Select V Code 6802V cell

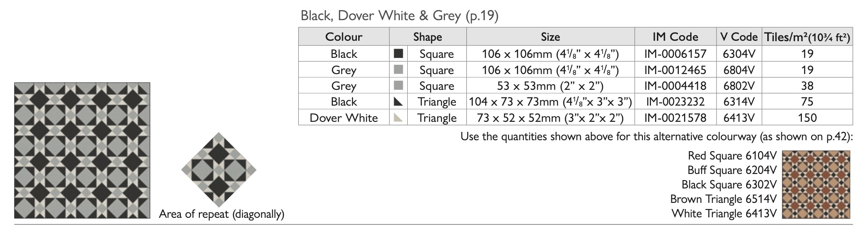pyautogui.click(x=739, y=86)
